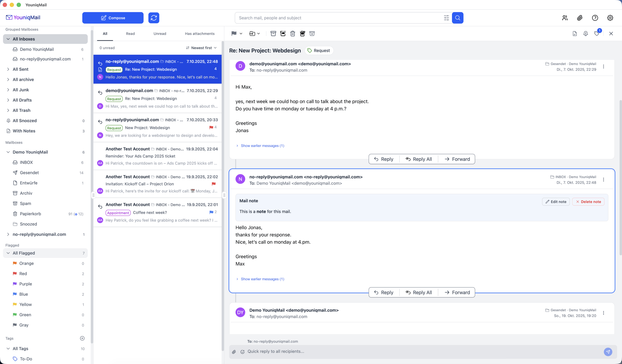This screenshot has width=622, height=364.
Task: Expand the All Sent mailbox group
Action: (x=8, y=69)
